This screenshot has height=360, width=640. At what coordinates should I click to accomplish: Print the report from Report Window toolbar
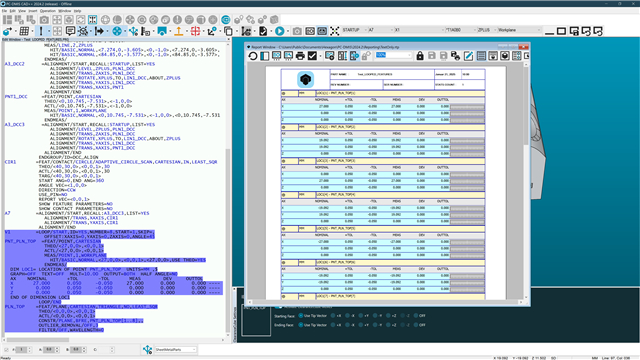[300, 56]
